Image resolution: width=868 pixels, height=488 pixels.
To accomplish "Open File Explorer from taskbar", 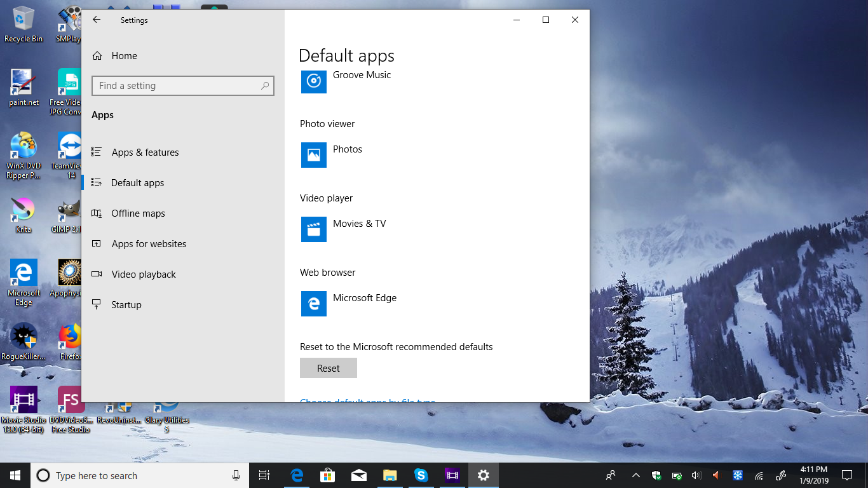I will 390,475.
